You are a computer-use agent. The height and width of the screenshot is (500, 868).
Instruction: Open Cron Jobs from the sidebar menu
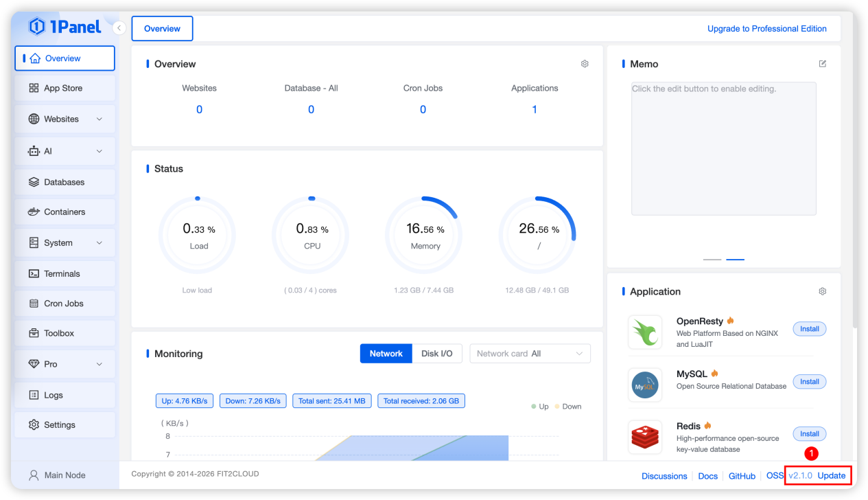64,304
